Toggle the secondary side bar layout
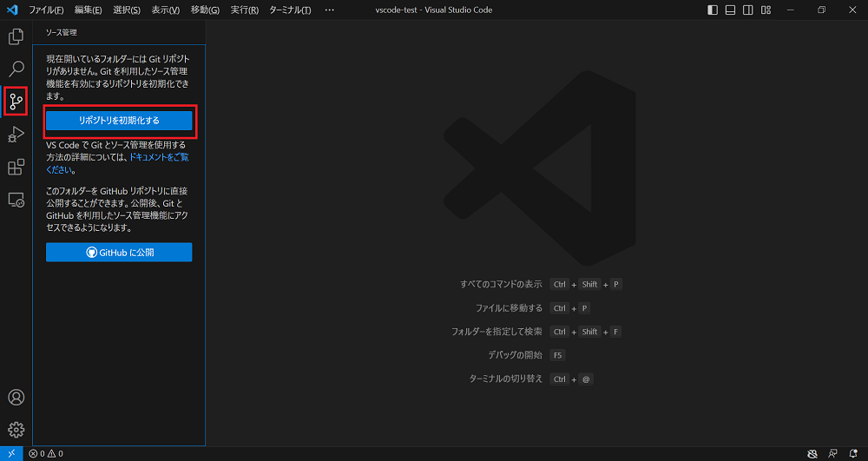This screenshot has height=461, width=868. [x=747, y=10]
